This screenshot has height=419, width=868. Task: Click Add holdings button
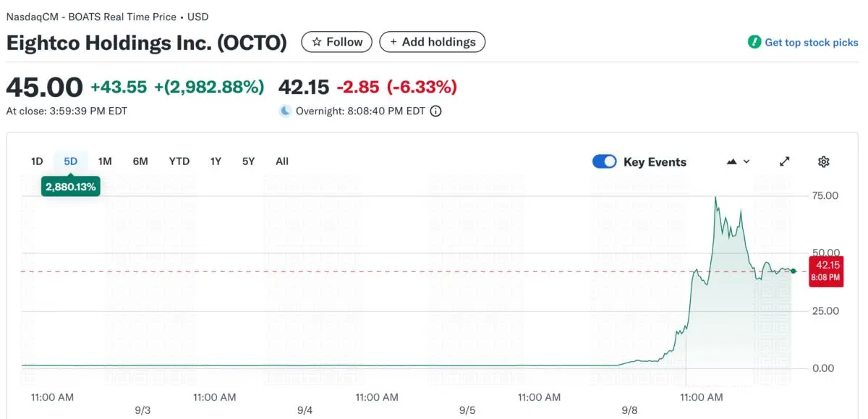[x=433, y=42]
